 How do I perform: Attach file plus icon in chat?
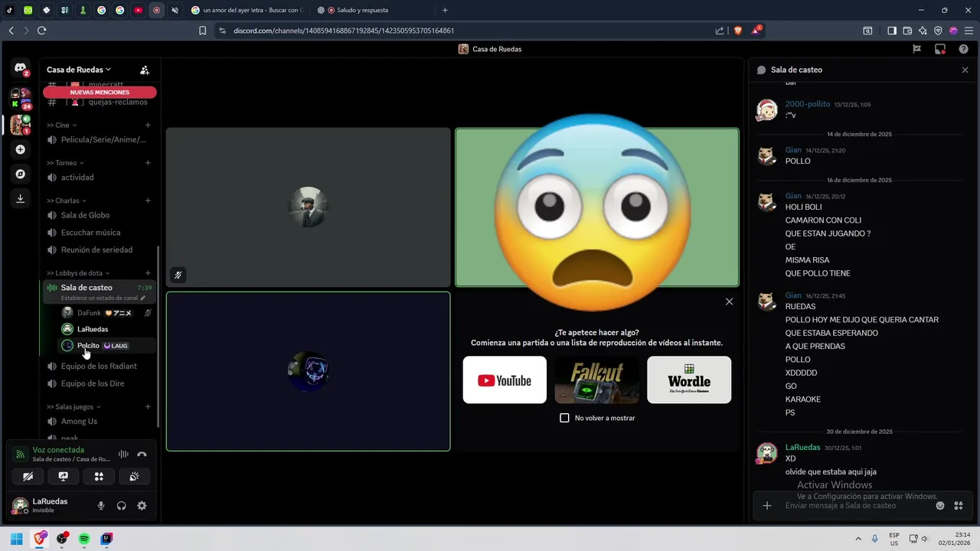tap(766, 505)
